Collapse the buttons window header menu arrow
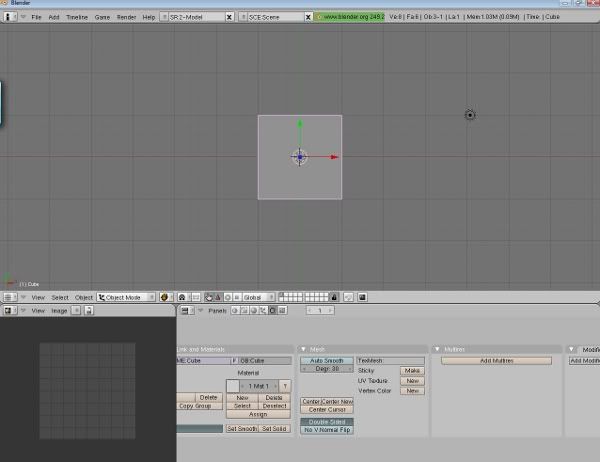The image size is (600, 462). [201, 310]
